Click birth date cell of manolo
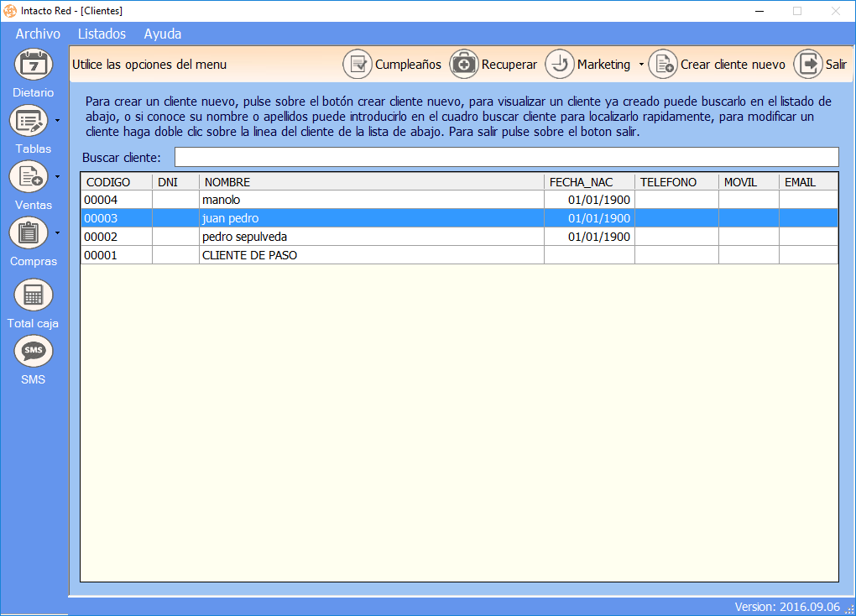Viewport: 856px width, 616px height. 589,200
